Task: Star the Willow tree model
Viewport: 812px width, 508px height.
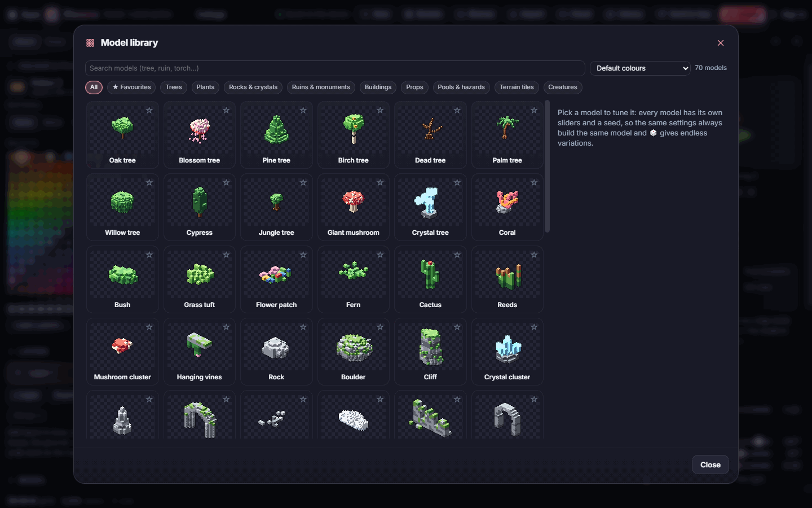Action: [149, 183]
